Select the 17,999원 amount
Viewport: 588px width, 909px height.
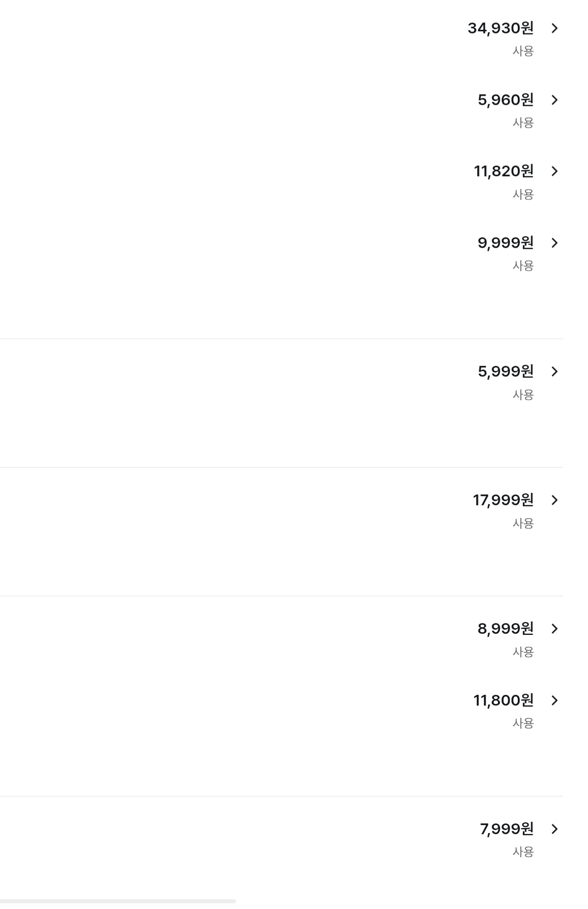(x=503, y=500)
